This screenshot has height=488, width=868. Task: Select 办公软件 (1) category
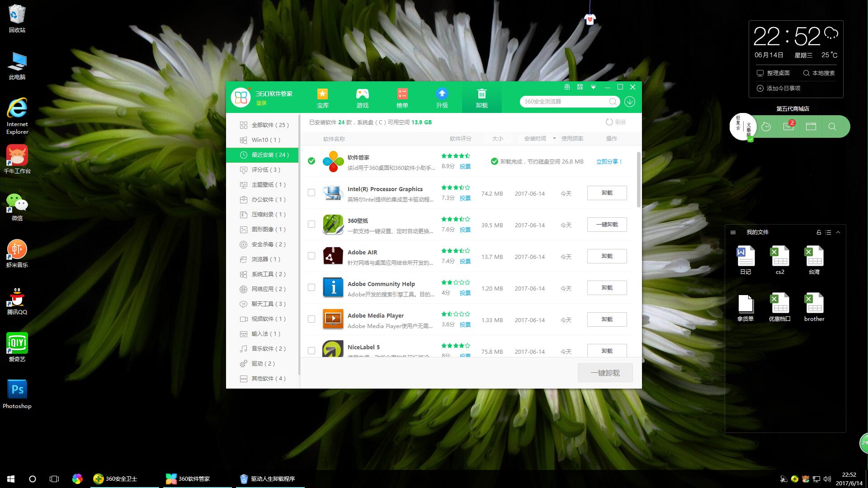263,199
